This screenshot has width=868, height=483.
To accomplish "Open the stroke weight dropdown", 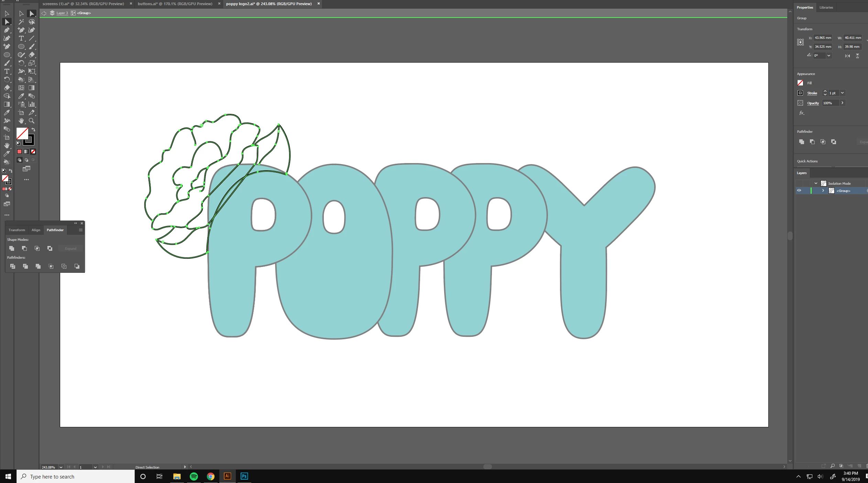I will pyautogui.click(x=842, y=93).
